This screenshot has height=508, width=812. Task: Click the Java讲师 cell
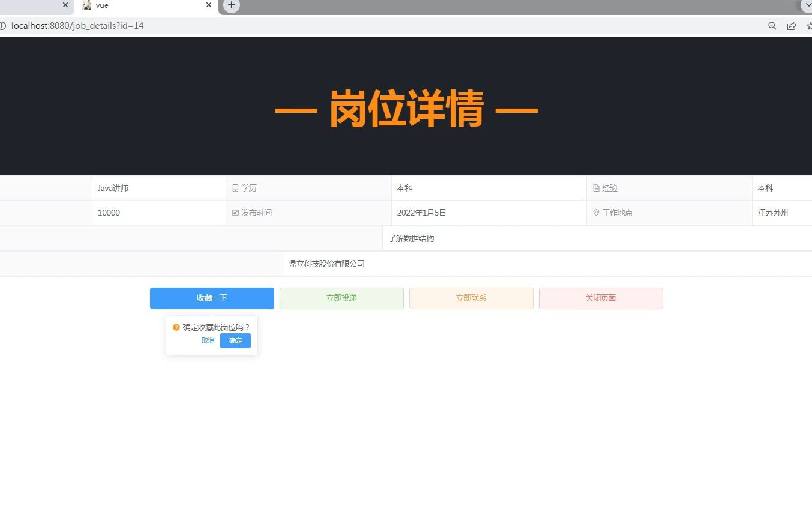[159, 188]
